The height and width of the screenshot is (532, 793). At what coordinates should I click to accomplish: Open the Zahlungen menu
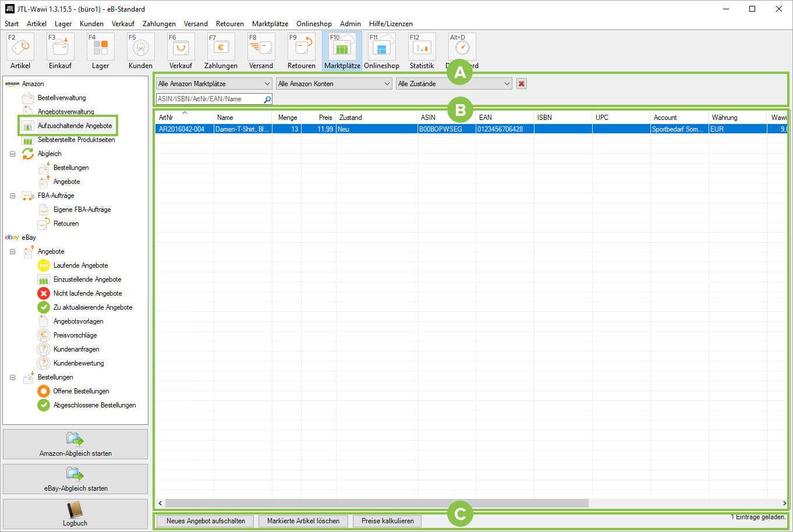pos(159,24)
